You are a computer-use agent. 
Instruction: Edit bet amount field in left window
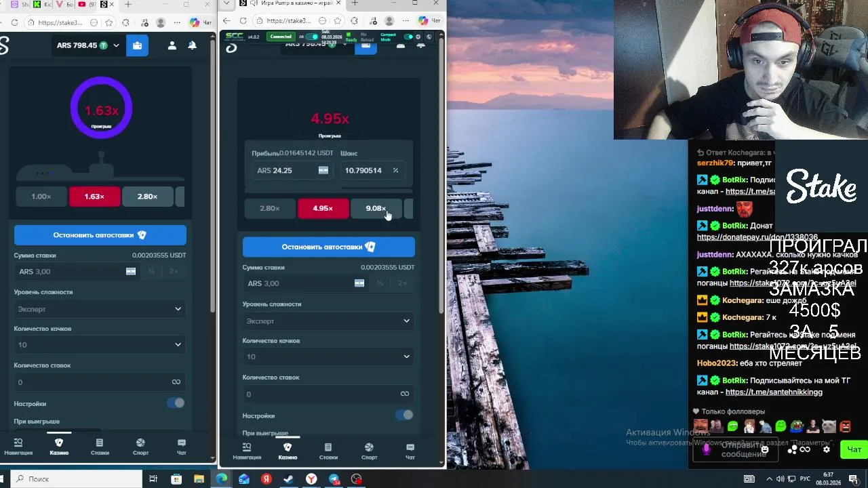coord(78,271)
